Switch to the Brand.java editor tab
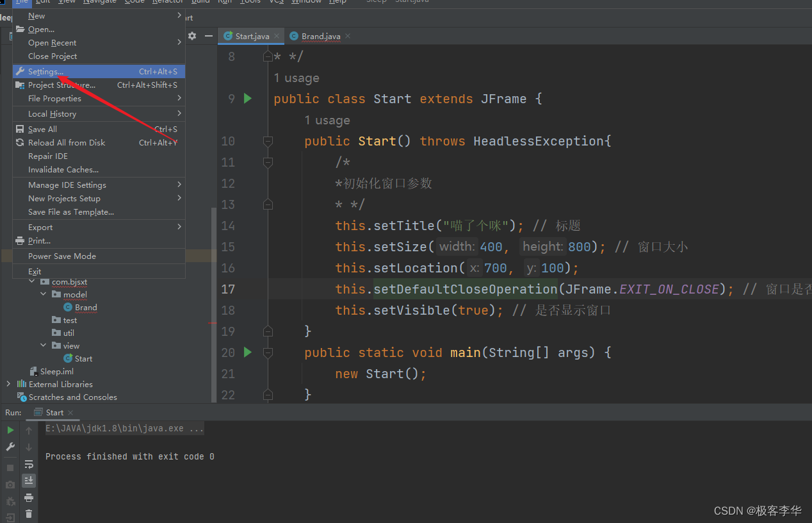 pos(320,37)
